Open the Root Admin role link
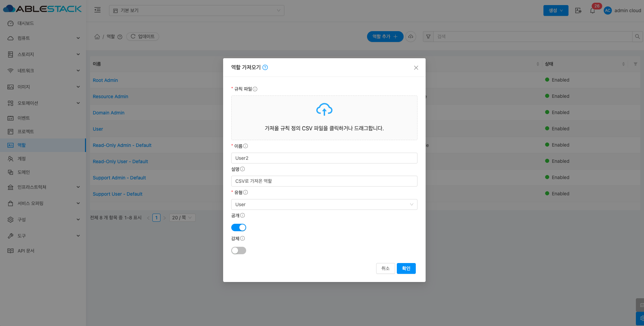 105,80
